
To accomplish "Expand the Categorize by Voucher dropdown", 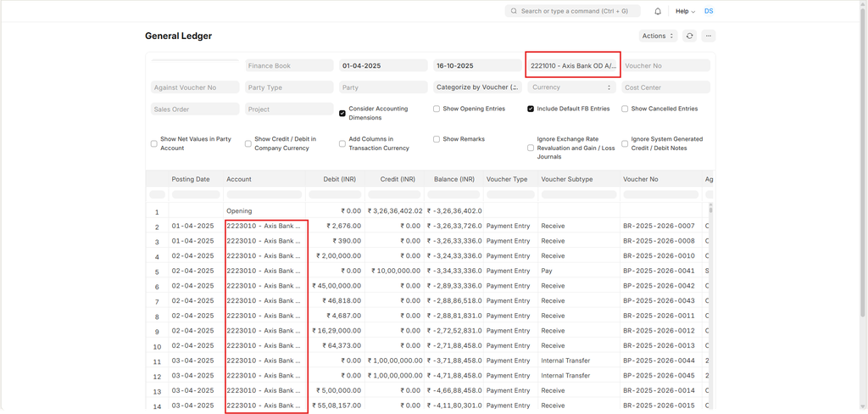I will [x=477, y=87].
